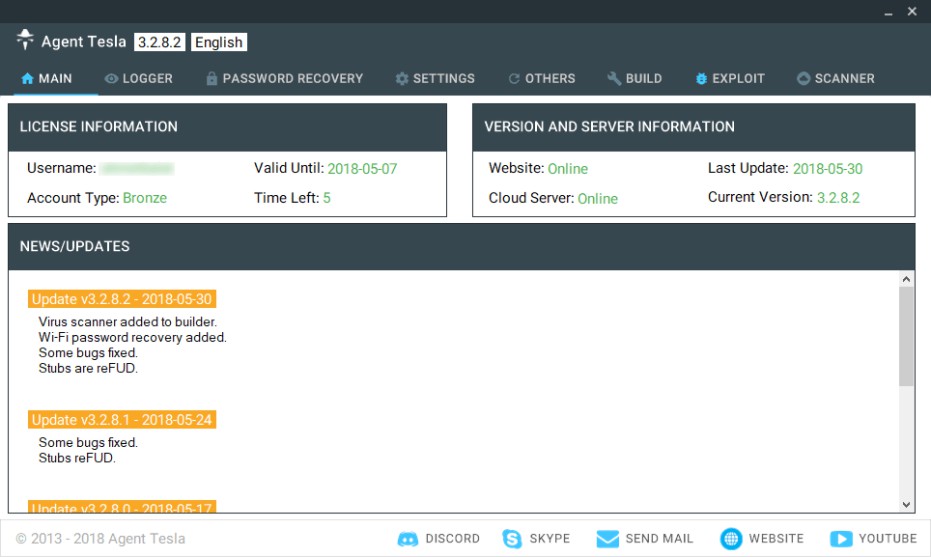
Task: Click the SETTINGS gear icon
Action: 402,78
